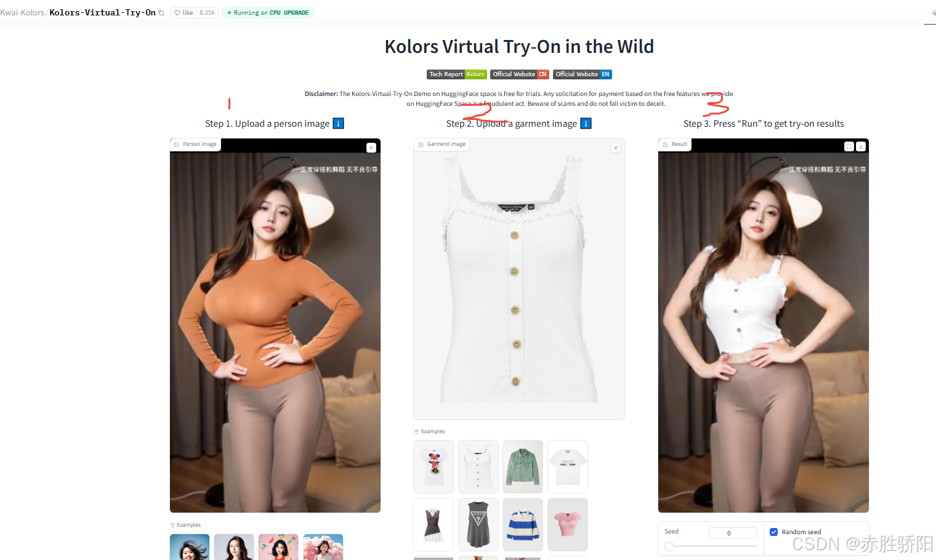936x560 pixels.
Task: Select the blue striped polo shirt example
Action: 523,524
